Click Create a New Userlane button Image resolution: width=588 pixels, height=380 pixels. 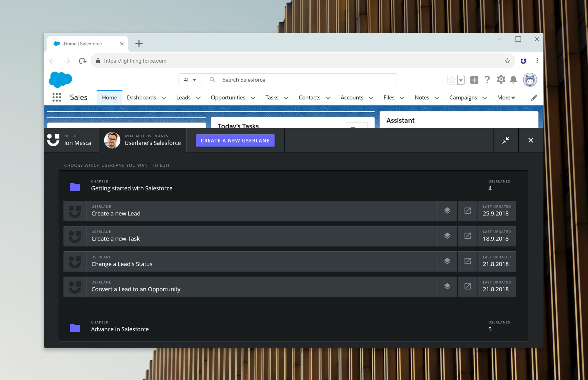coord(235,141)
